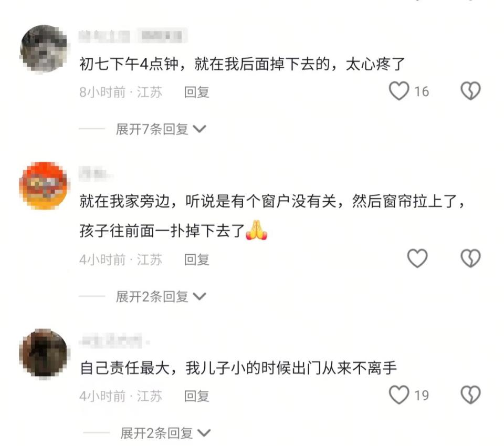This screenshot has height=446, width=504.
Task: Reply to the 8小时前 comment
Action: [197, 92]
